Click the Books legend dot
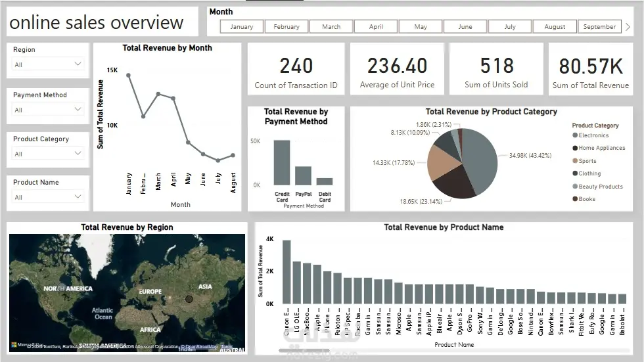 coord(575,198)
